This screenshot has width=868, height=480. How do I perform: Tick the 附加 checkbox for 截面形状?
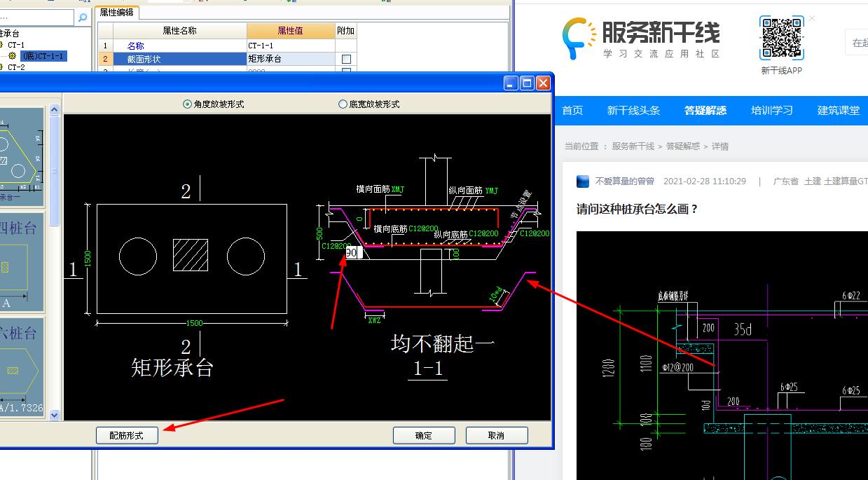[x=346, y=60]
